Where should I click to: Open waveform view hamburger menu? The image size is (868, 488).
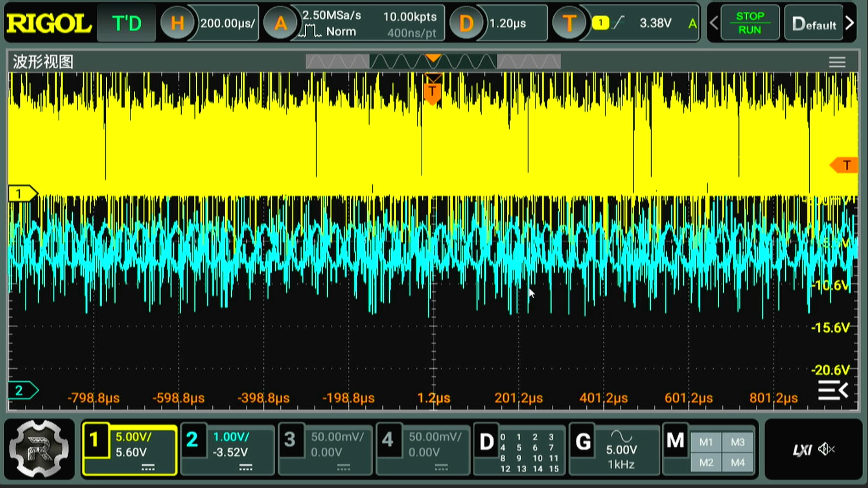(837, 62)
